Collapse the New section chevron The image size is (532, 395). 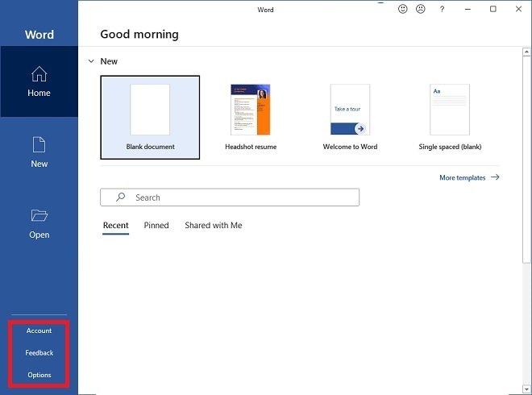point(91,61)
